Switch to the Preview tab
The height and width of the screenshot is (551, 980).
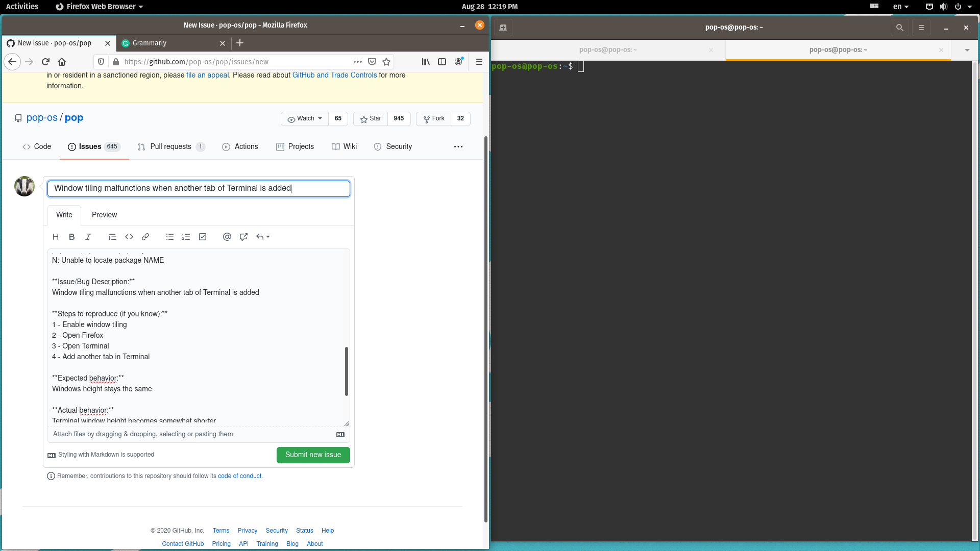[x=104, y=215]
